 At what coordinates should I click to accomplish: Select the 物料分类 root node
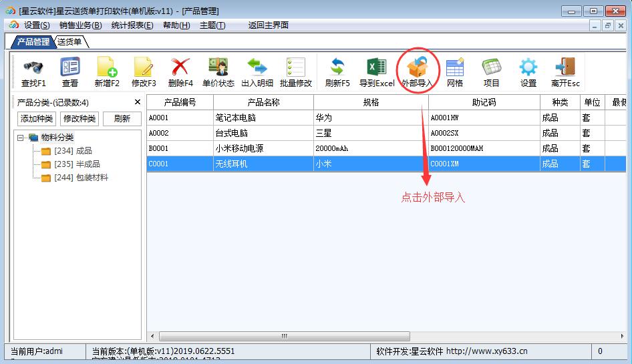(x=57, y=138)
